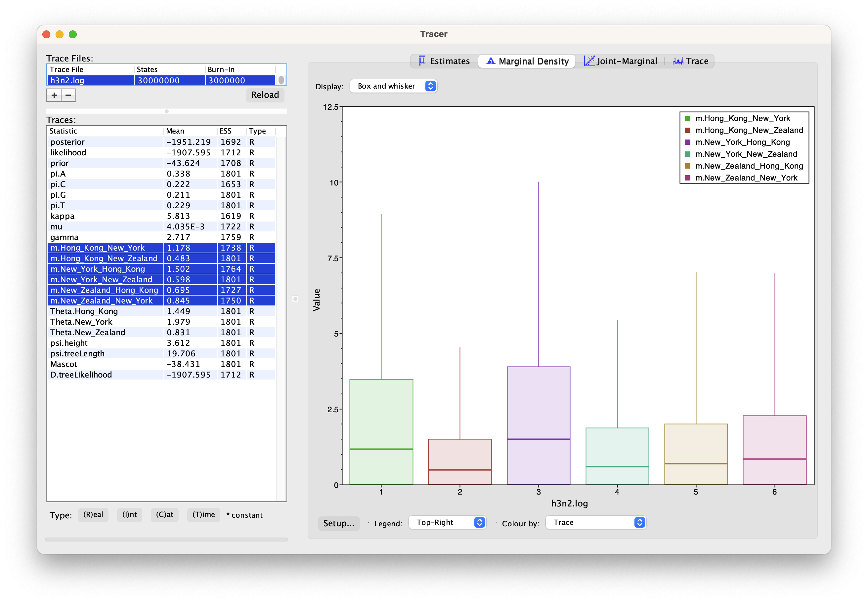The image size is (868, 603).
Task: Set trace type to (C)at
Action: tap(164, 515)
